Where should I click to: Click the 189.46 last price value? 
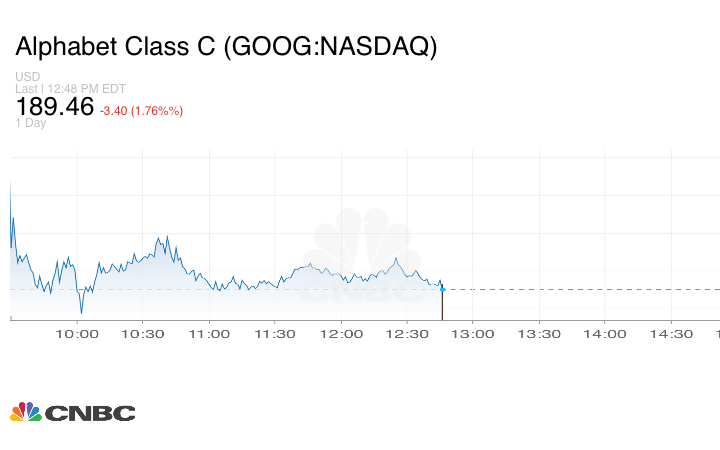click(x=55, y=107)
